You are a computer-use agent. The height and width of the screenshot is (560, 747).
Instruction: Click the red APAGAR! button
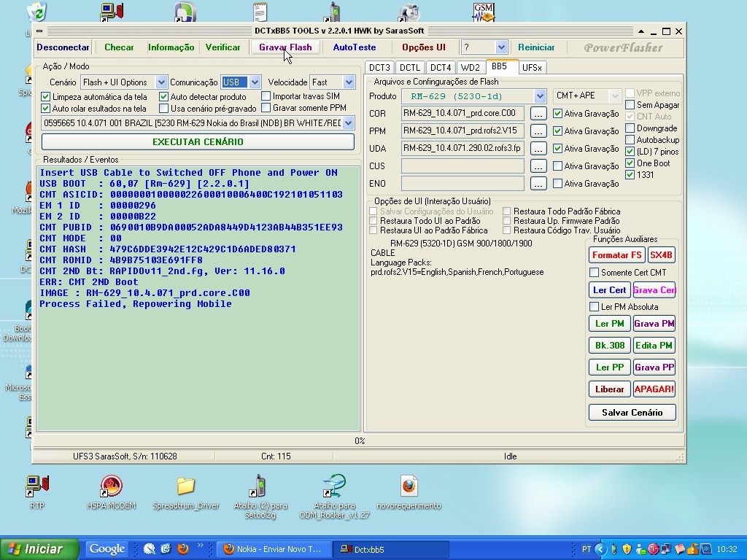[x=654, y=389]
